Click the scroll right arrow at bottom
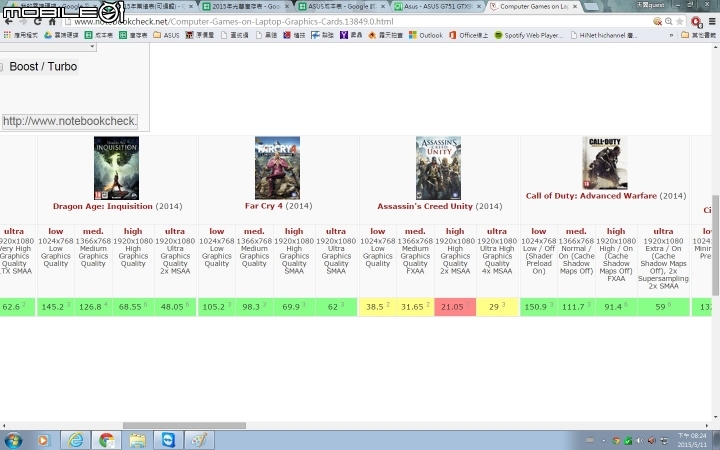 [x=707, y=426]
